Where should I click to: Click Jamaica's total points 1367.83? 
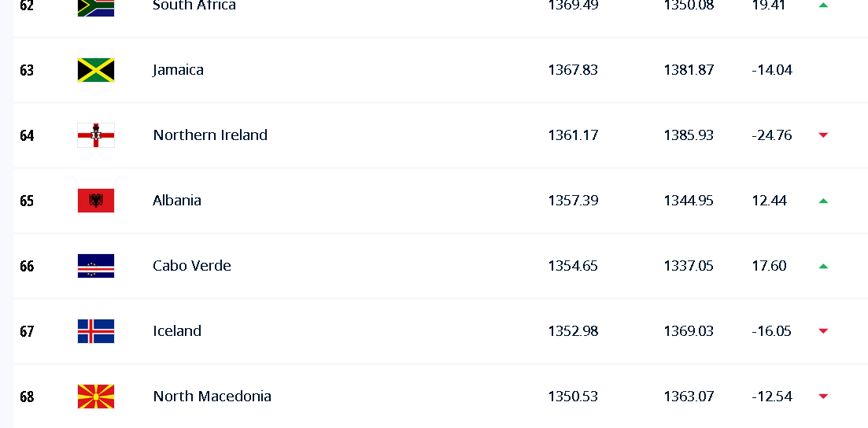573,70
